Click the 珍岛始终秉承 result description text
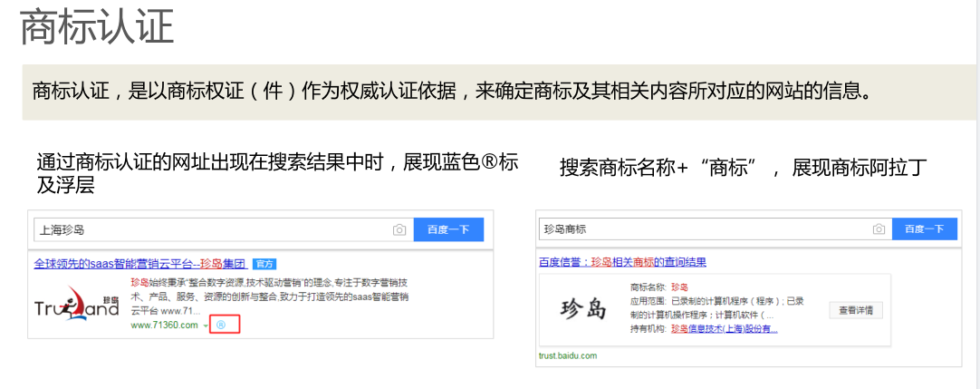Image resolution: width=980 pixels, height=389 pixels. (x=270, y=296)
